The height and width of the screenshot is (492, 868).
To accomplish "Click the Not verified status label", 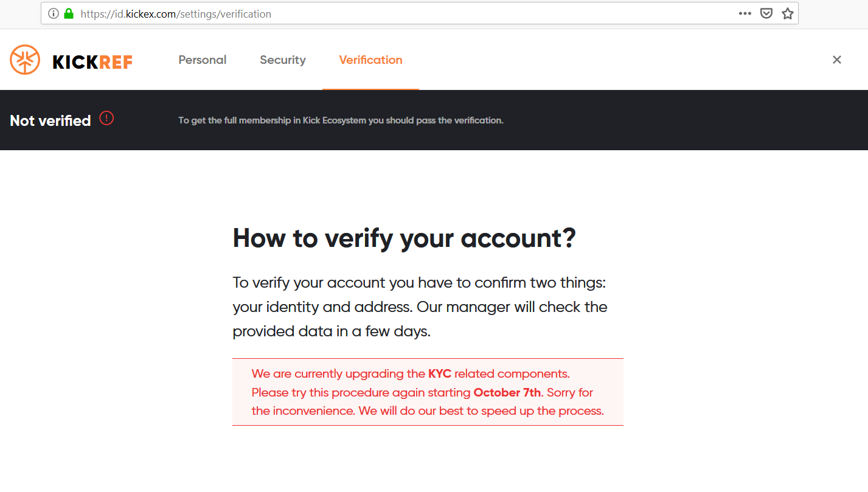I will [x=50, y=120].
